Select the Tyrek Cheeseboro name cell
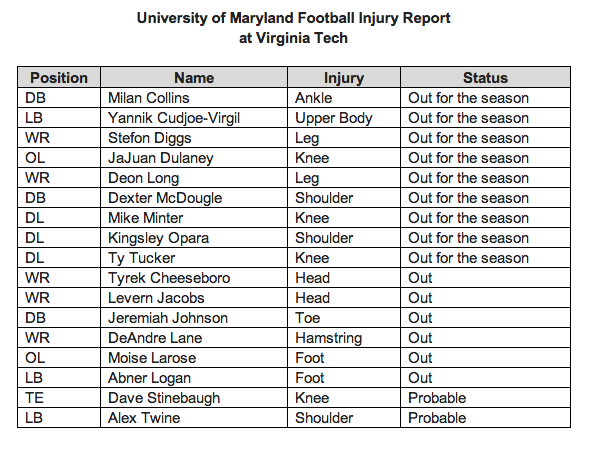 pyautogui.click(x=194, y=278)
